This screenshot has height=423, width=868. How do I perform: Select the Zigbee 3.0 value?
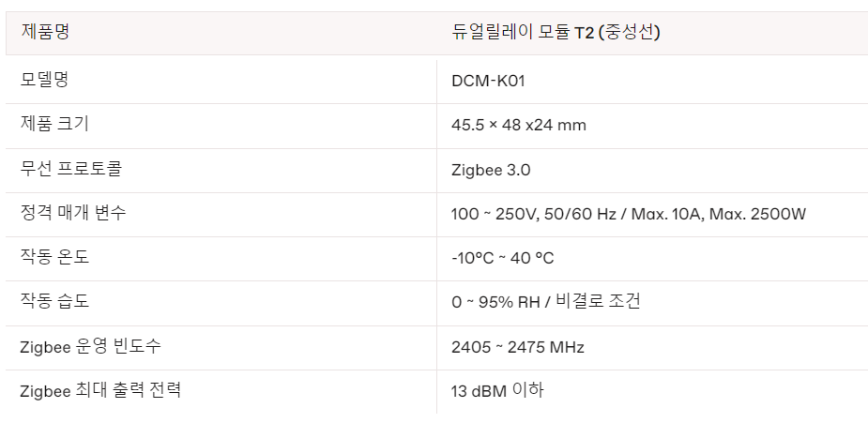[x=491, y=170]
